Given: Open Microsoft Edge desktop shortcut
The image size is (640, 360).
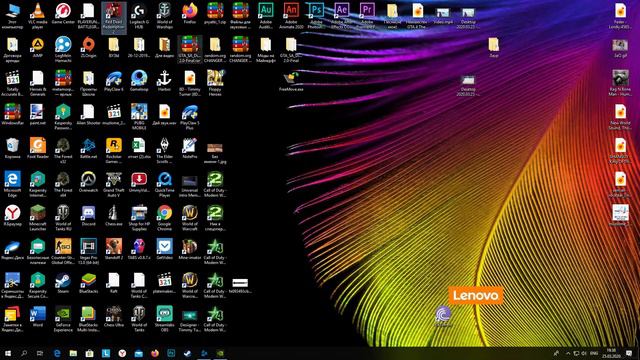Looking at the screenshot, I should click(12, 184).
